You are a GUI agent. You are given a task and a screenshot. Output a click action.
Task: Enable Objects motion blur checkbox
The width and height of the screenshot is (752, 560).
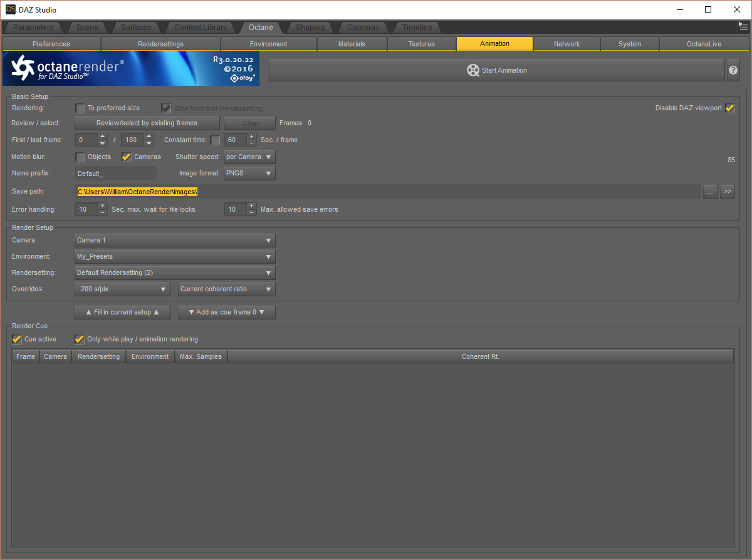[80, 157]
